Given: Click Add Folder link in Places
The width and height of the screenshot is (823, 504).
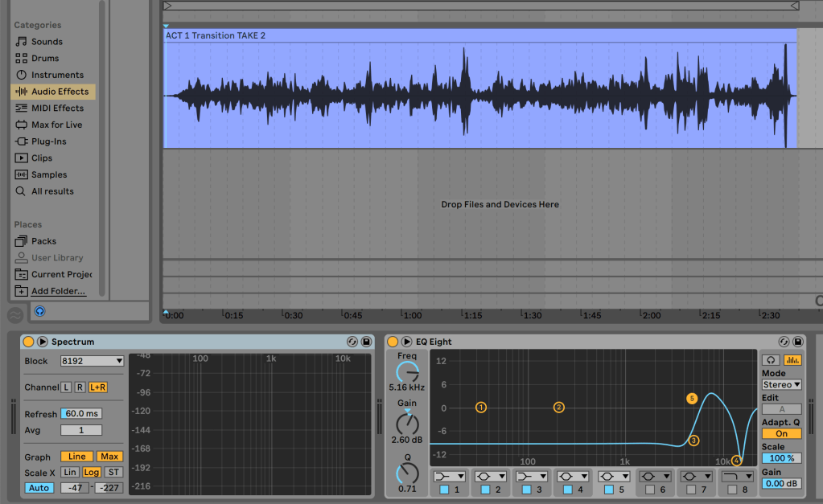Looking at the screenshot, I should point(58,291).
